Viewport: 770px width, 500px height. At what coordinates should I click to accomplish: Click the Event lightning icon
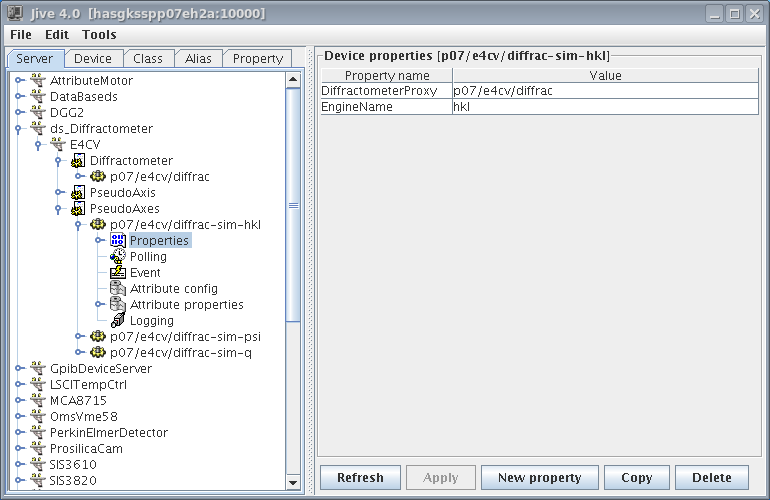click(x=118, y=272)
